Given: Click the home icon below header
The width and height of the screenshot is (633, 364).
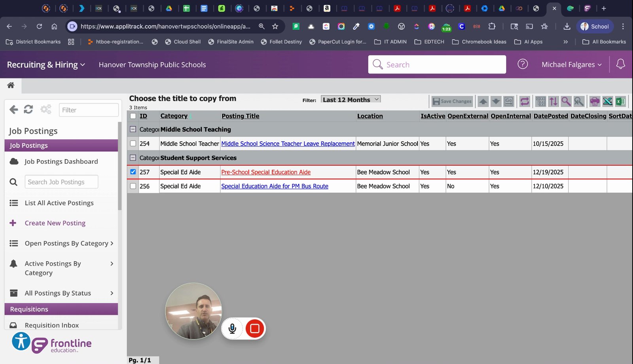Looking at the screenshot, I should (x=11, y=85).
